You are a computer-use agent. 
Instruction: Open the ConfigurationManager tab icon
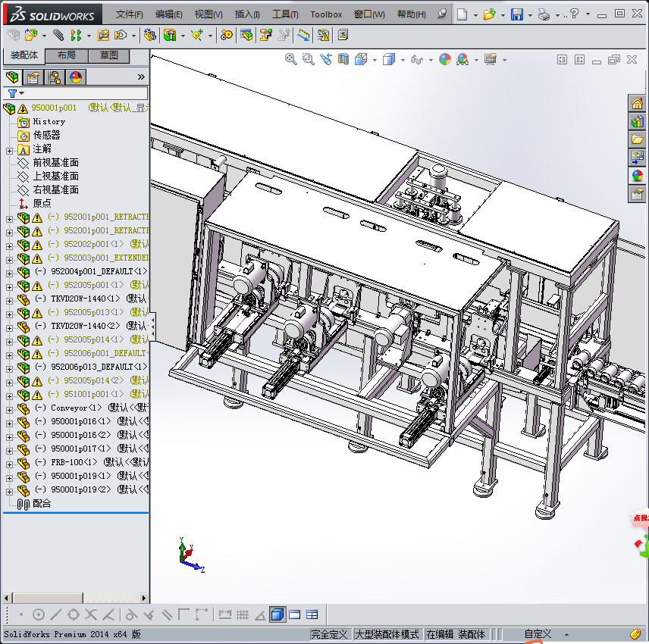(x=55, y=77)
